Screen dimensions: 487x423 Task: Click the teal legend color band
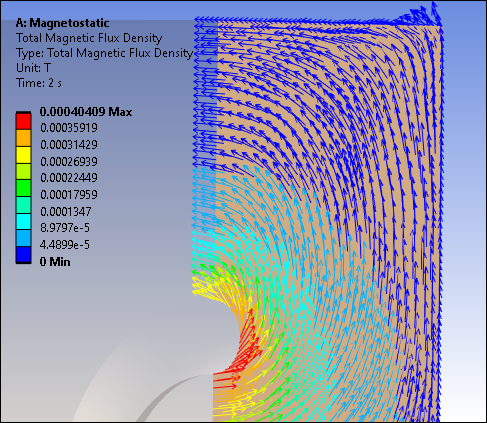(x=23, y=205)
